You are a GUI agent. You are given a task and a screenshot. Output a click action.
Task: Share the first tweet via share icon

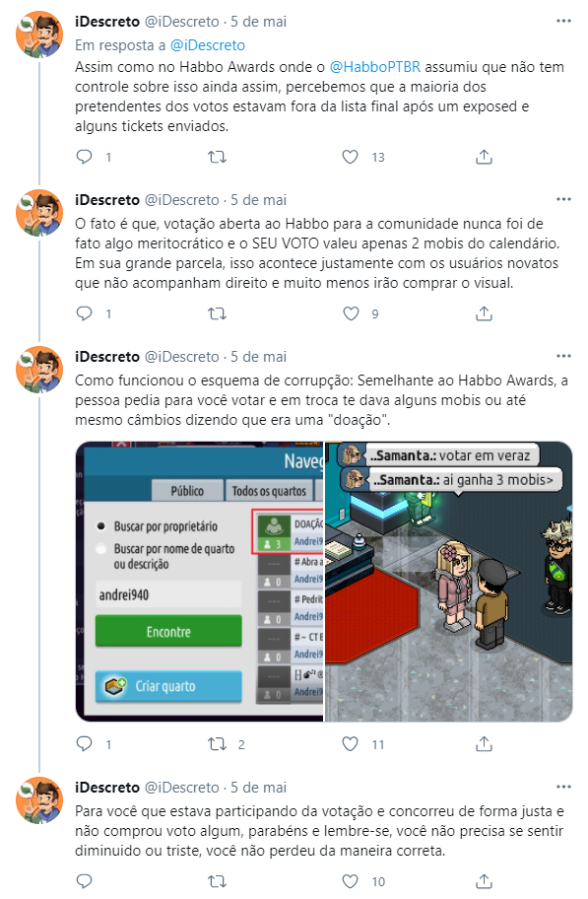pyautogui.click(x=484, y=157)
